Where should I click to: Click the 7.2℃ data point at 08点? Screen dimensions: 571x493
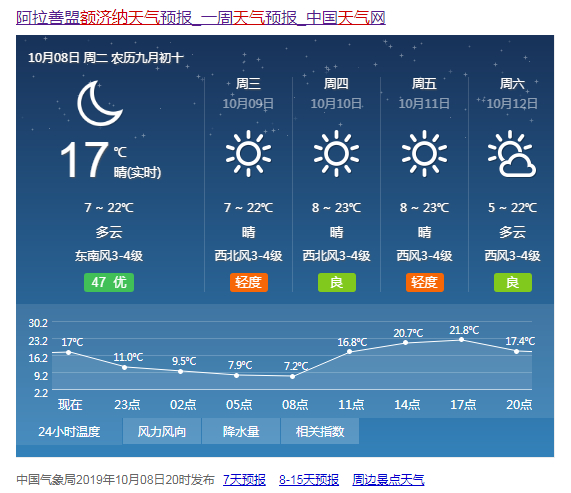pos(292,376)
